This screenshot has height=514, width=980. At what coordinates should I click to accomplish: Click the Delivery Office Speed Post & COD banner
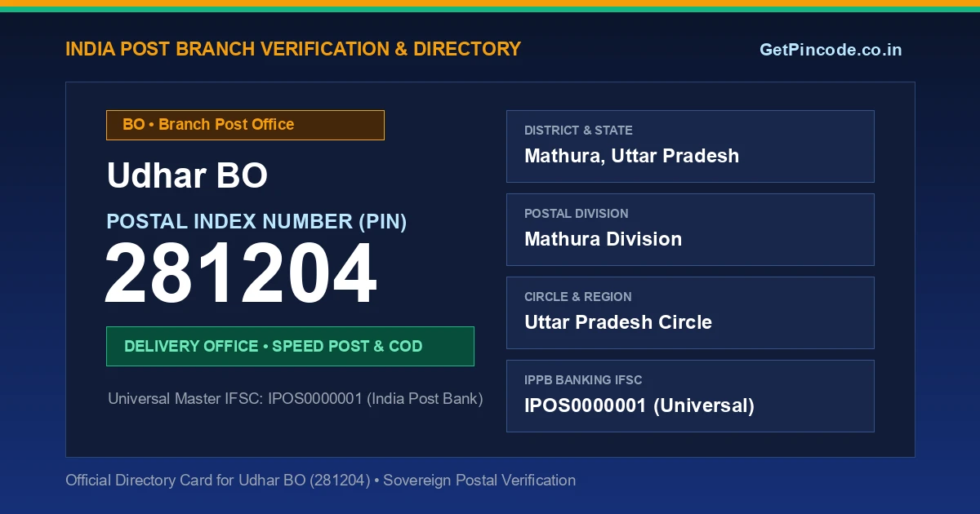(x=290, y=346)
